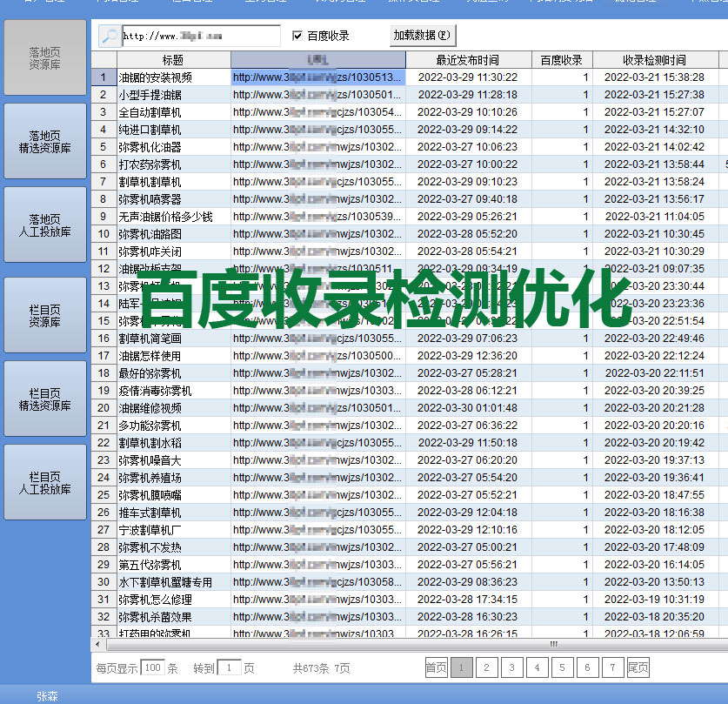
Task: Select 栏目页 人工投放库 in the sidebar
Action: [x=45, y=483]
